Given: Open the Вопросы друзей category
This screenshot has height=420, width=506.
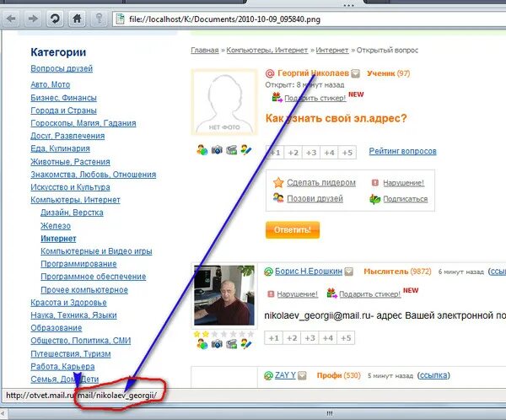Looking at the screenshot, I should [62, 68].
